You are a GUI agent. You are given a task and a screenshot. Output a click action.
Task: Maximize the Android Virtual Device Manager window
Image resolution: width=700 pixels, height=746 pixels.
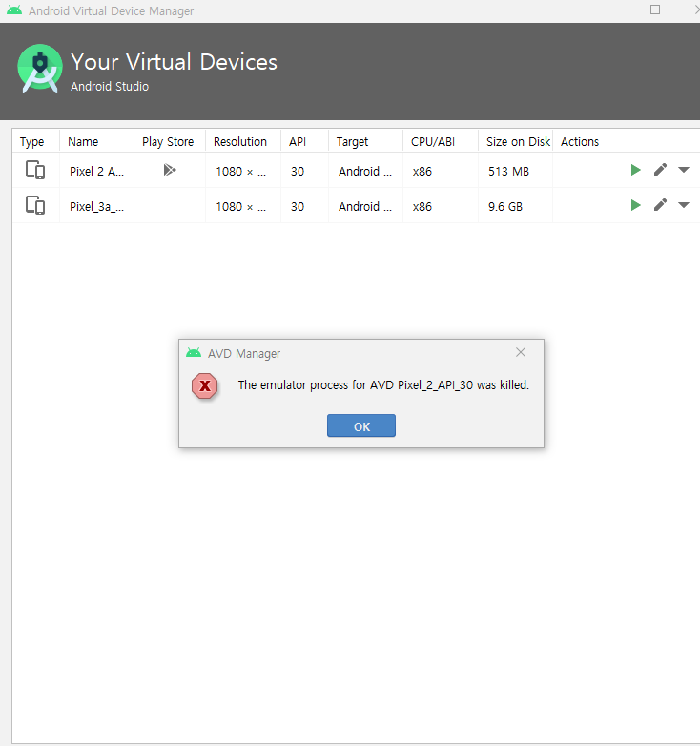tap(655, 10)
